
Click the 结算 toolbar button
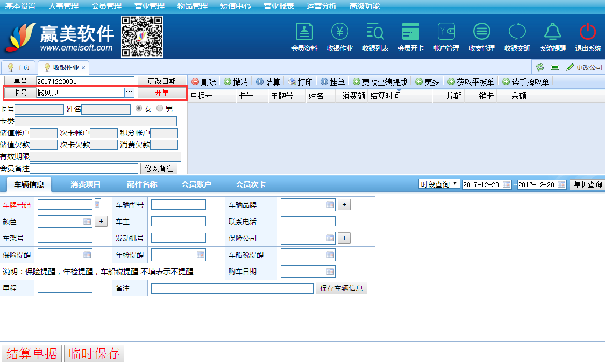click(x=268, y=82)
